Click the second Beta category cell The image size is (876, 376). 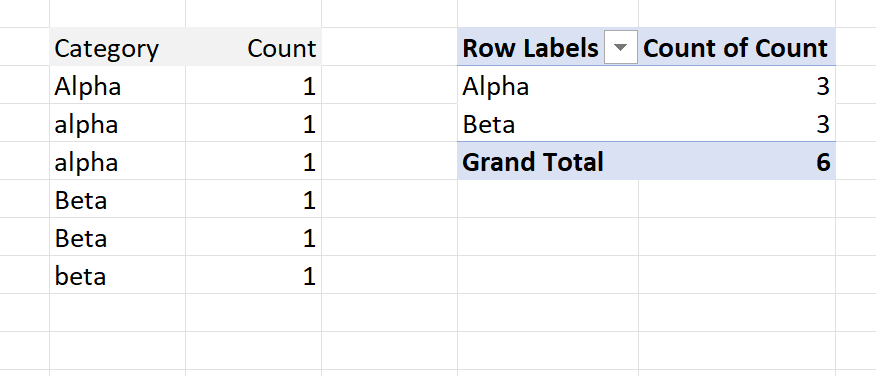[x=117, y=237]
